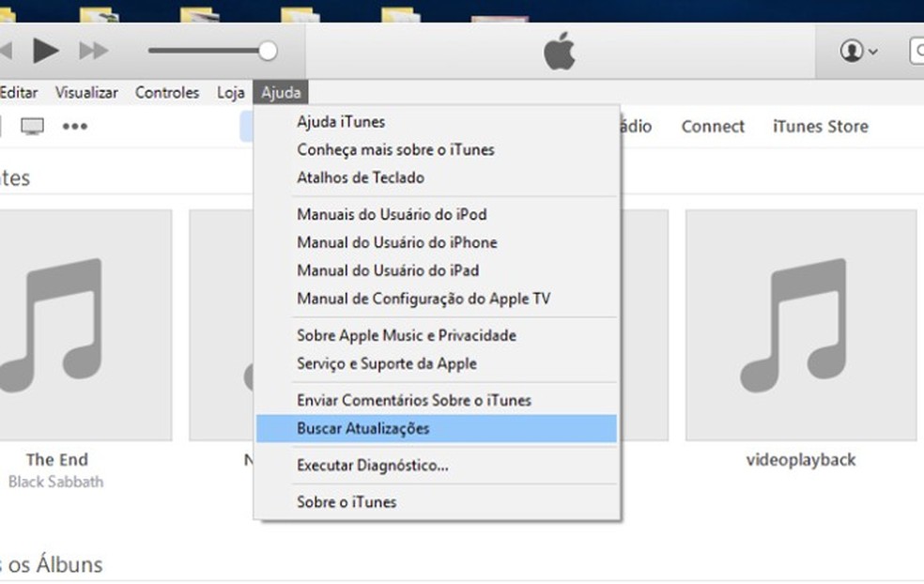Image resolution: width=924 pixels, height=584 pixels.
Task: Select the Connect tab
Action: click(x=712, y=126)
